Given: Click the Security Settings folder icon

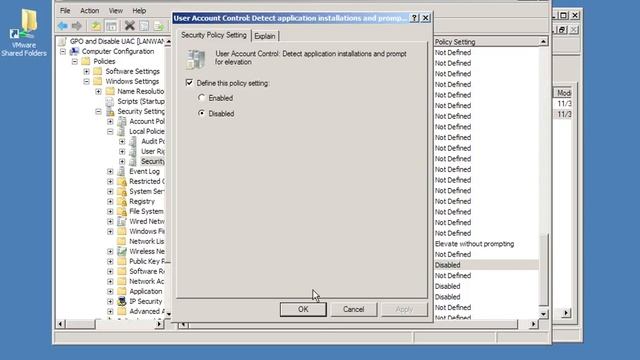Looking at the screenshot, I should 110,111.
